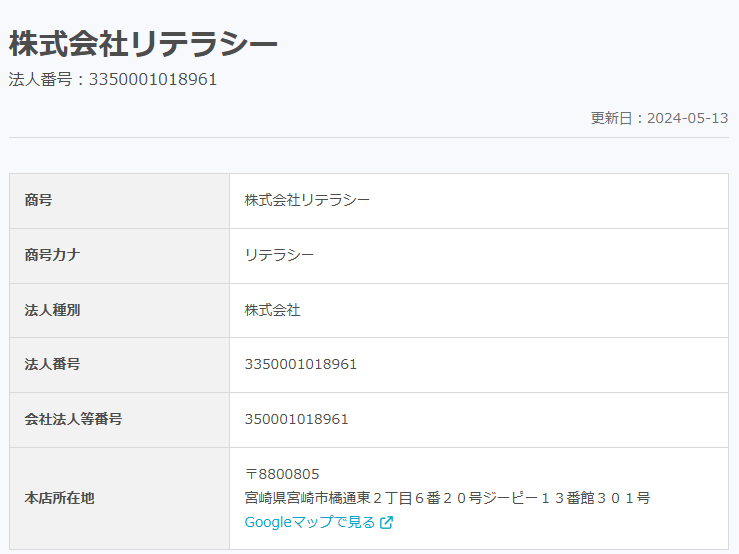
Task: Click the 3350001018961 value in the table
Action: (x=301, y=364)
